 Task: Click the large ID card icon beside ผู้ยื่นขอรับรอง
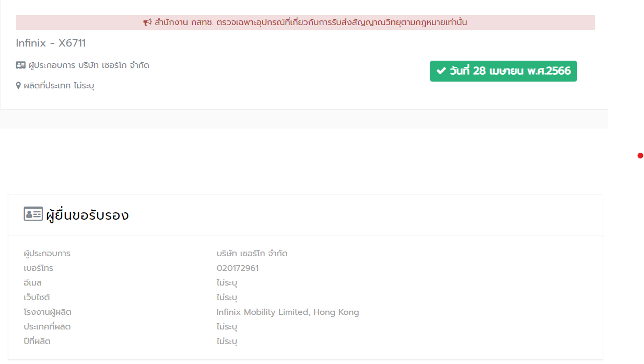33,214
